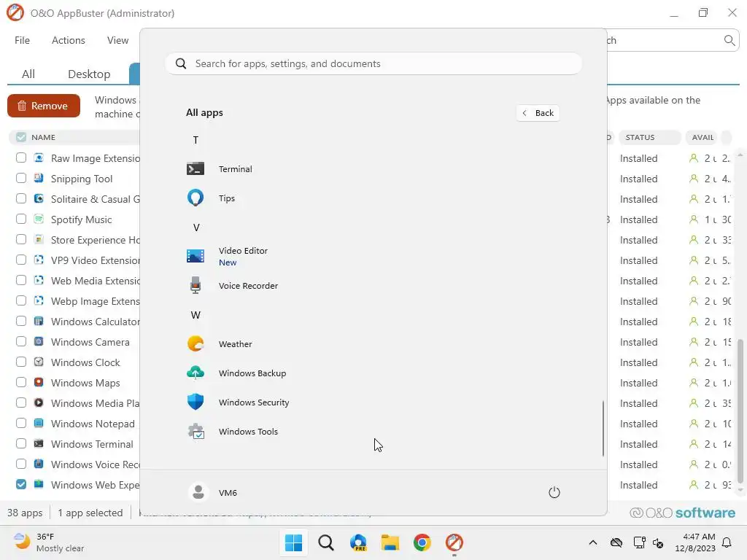Screen dimensions: 747x560
Task: Click the Snipping Tool app icon in AppBuster
Action: point(39,178)
